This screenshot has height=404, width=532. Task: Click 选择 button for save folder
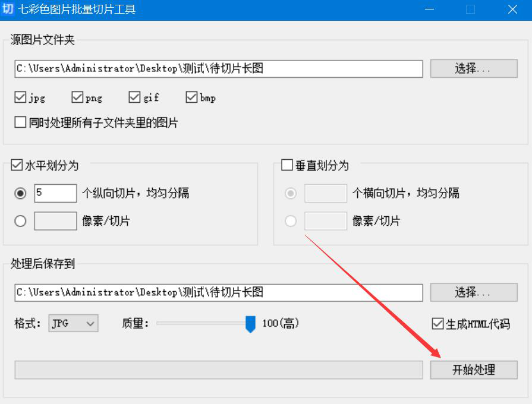[x=474, y=292]
